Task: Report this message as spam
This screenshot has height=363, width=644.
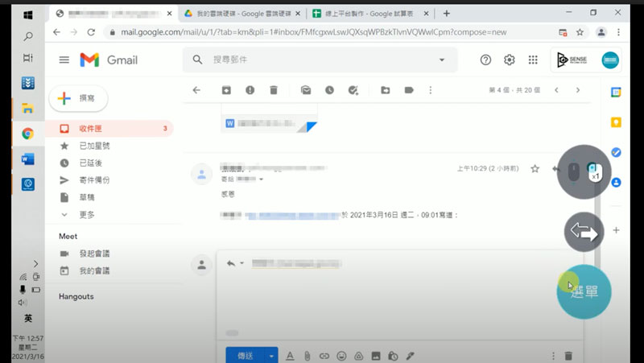Action: coord(250,90)
